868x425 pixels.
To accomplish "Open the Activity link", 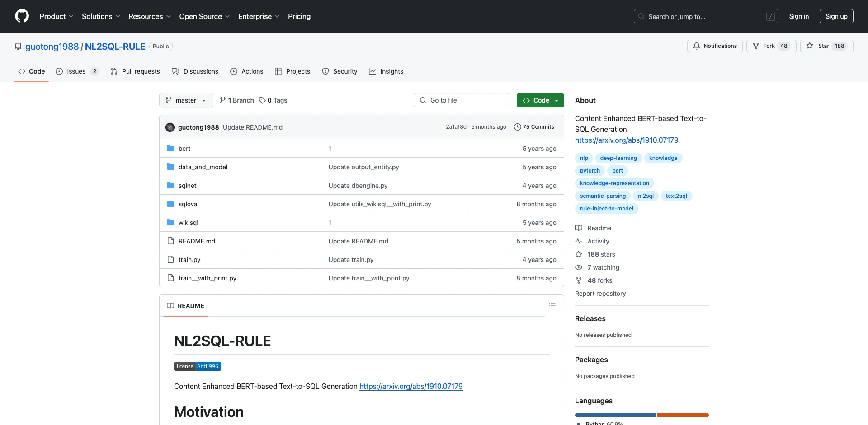I will coord(593,241).
